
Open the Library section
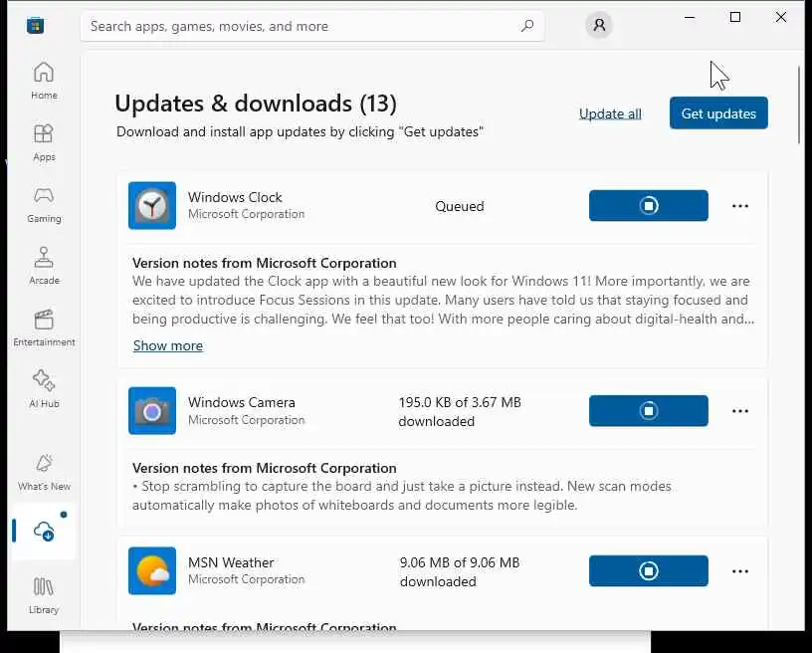[x=44, y=595]
